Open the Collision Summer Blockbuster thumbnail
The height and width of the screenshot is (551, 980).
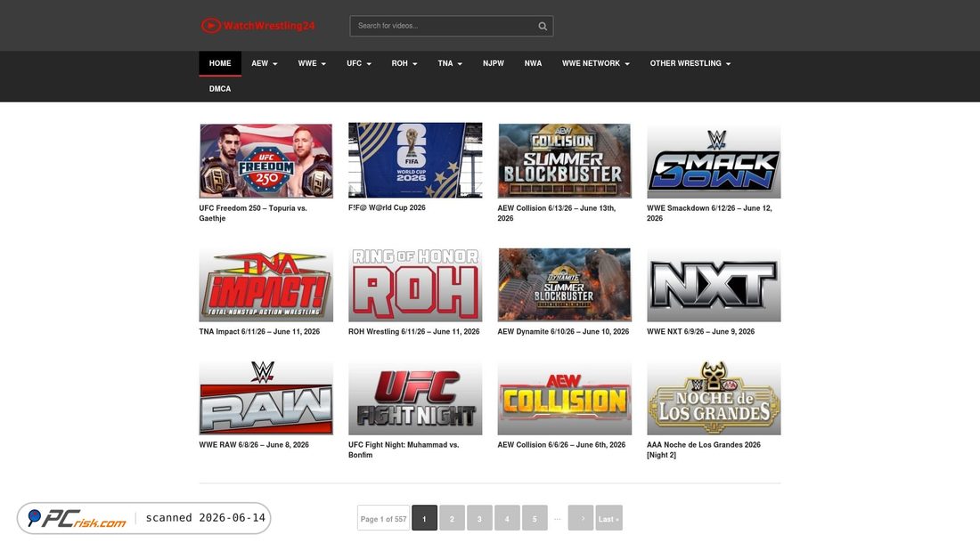(564, 160)
